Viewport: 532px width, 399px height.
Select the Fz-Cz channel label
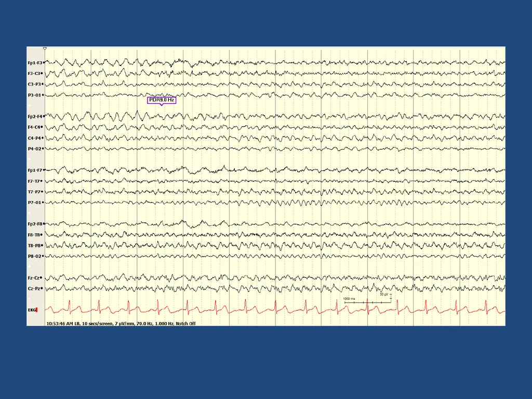pyautogui.click(x=34, y=278)
